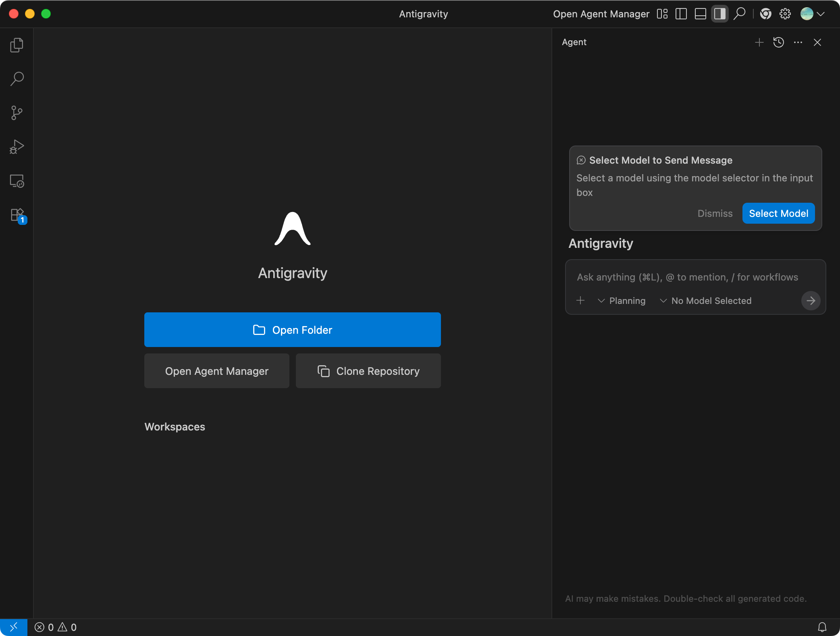Click the blue Select Model button
The height and width of the screenshot is (636, 840).
(778, 213)
